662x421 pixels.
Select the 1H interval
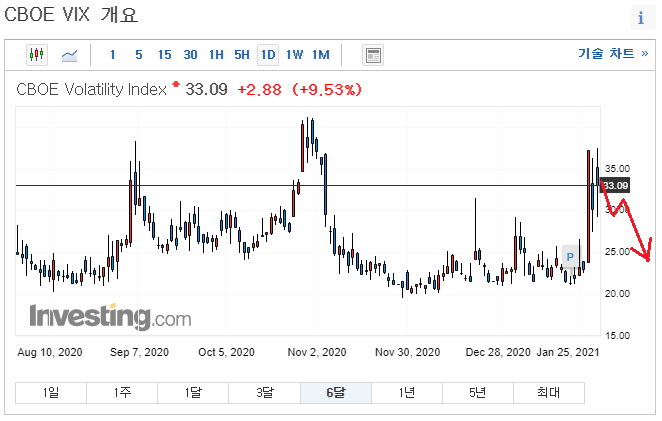point(216,55)
